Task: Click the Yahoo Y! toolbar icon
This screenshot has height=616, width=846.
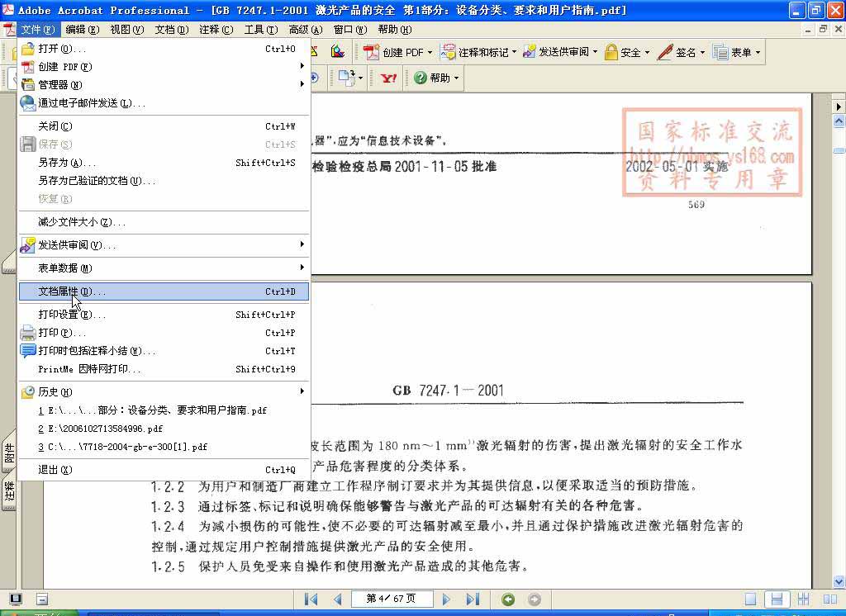Action: [388, 78]
